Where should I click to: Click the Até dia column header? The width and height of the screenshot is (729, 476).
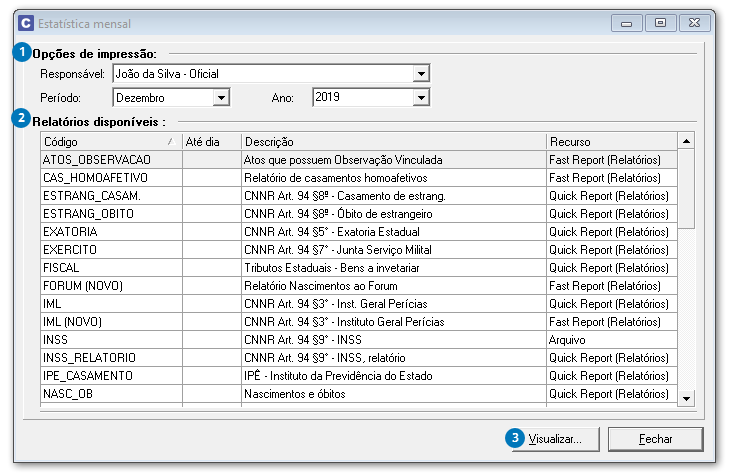(x=211, y=142)
